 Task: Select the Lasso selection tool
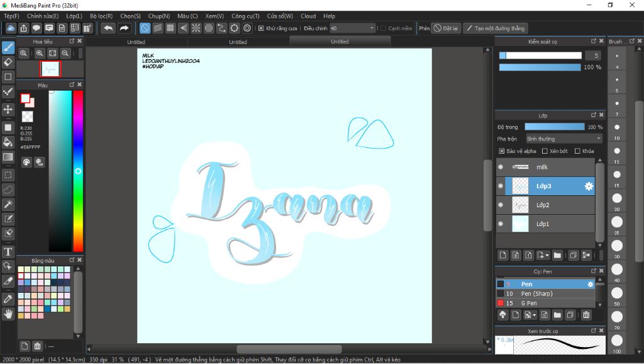tap(8, 190)
